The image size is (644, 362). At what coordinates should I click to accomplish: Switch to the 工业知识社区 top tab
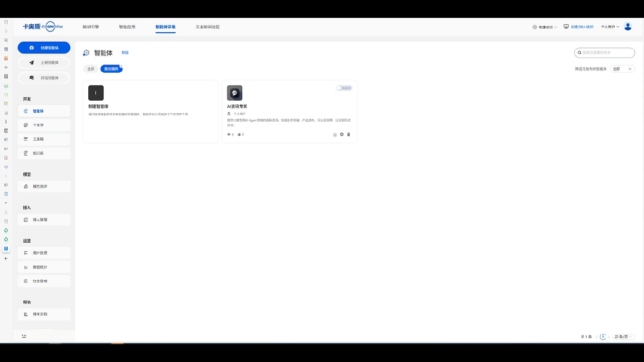point(208,27)
